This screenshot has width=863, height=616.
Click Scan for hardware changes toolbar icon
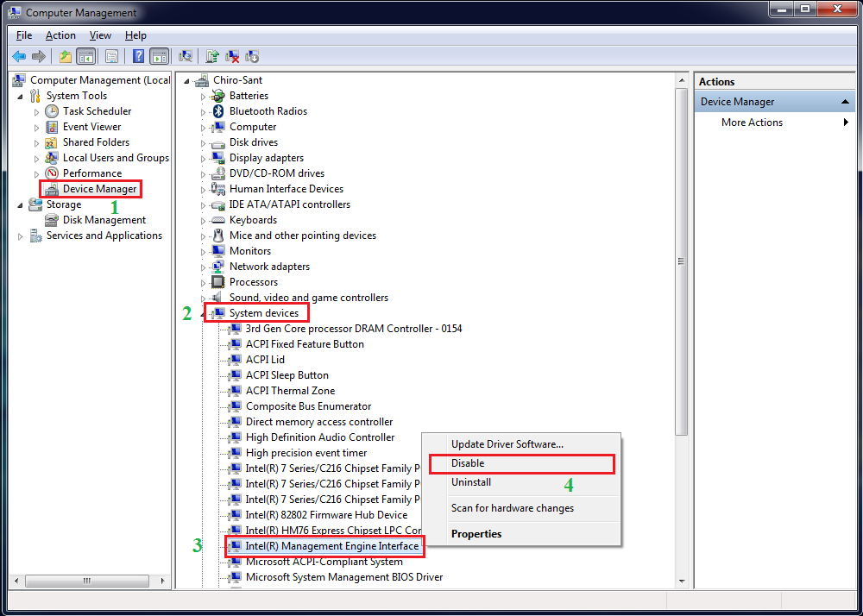pyautogui.click(x=185, y=57)
